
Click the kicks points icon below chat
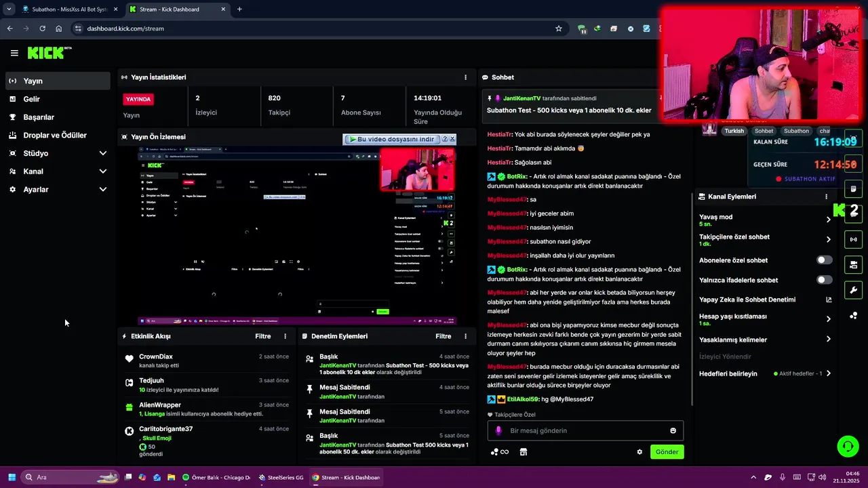[x=499, y=452]
